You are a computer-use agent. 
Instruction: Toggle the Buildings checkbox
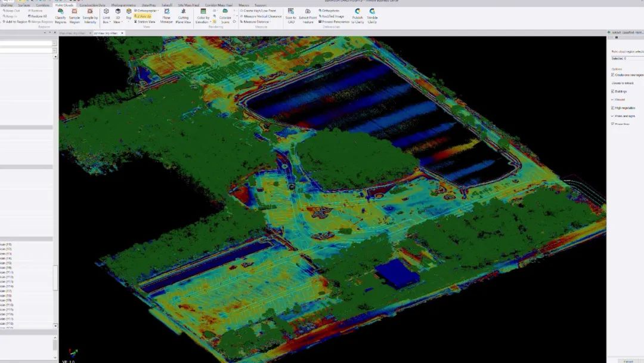(613, 91)
